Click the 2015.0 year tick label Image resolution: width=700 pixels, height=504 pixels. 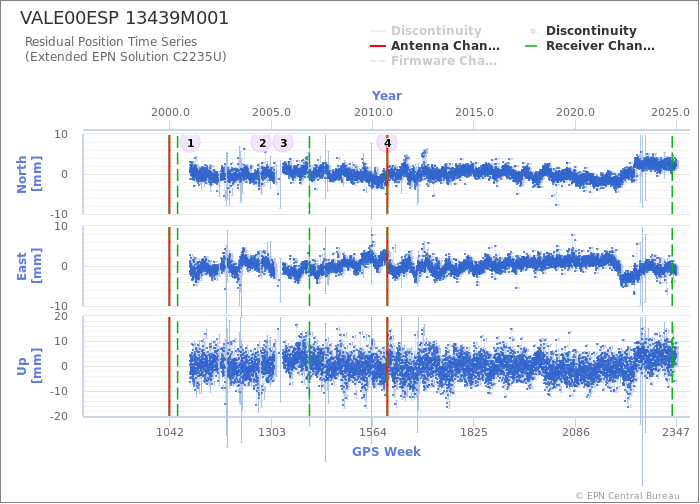click(x=474, y=112)
